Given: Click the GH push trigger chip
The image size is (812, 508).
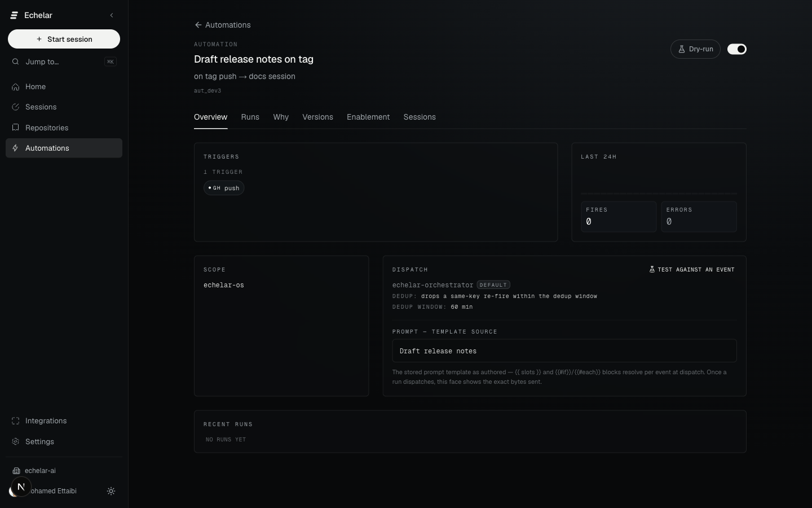Looking at the screenshot, I should (x=224, y=188).
